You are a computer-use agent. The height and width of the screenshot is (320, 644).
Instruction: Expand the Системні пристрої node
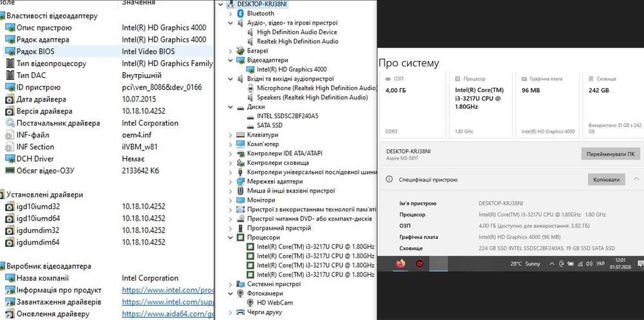tap(231, 284)
